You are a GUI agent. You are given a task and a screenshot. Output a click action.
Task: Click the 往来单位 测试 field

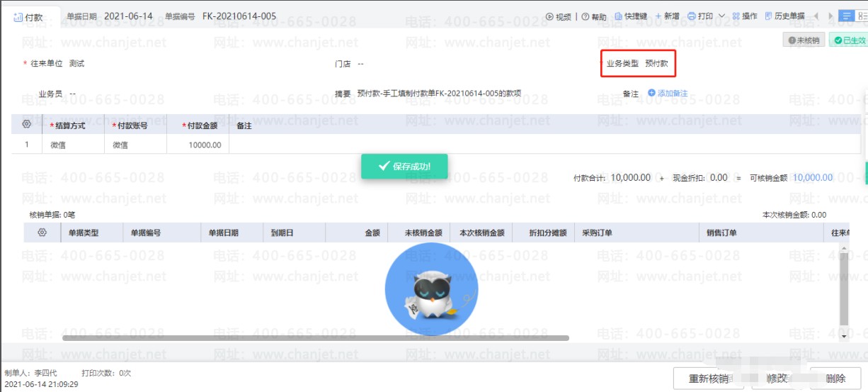pos(55,64)
